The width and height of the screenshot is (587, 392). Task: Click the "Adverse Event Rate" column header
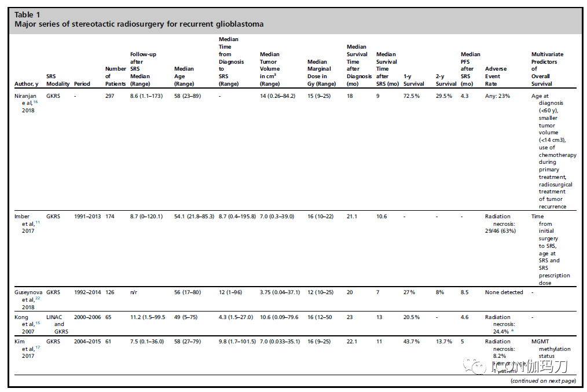click(496, 76)
